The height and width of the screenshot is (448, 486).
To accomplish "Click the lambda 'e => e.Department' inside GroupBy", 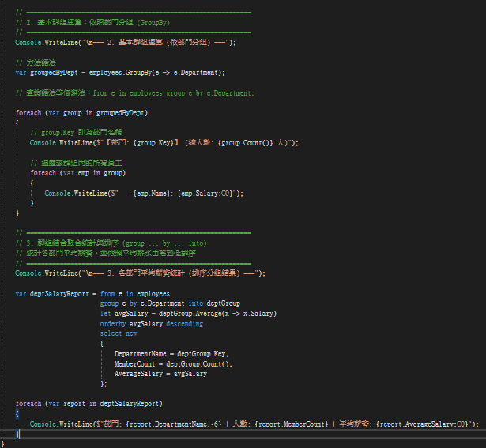I will pos(186,73).
